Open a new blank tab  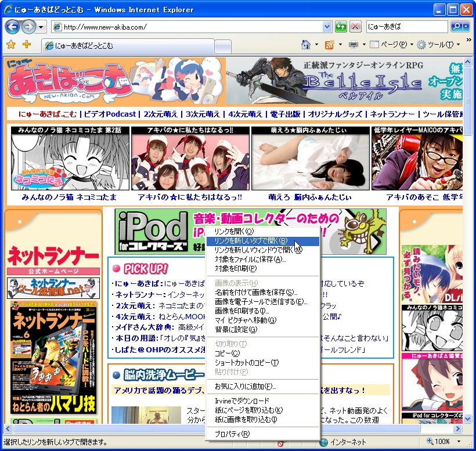coord(223,46)
